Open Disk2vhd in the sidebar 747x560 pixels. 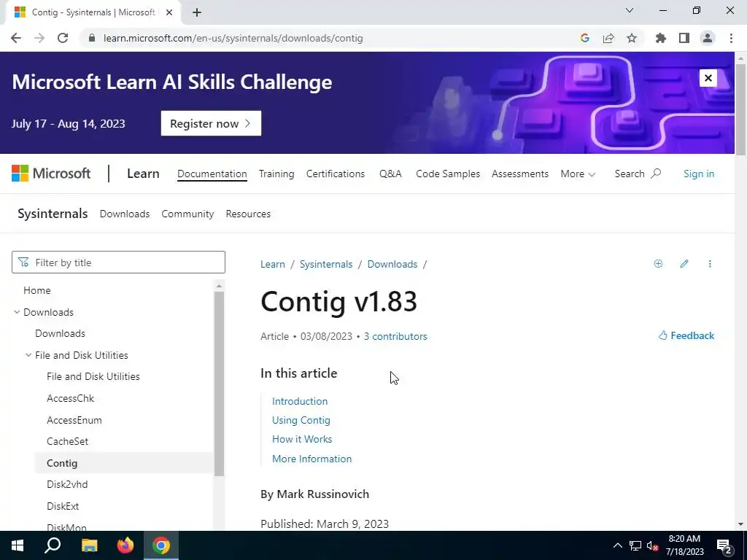(67, 484)
